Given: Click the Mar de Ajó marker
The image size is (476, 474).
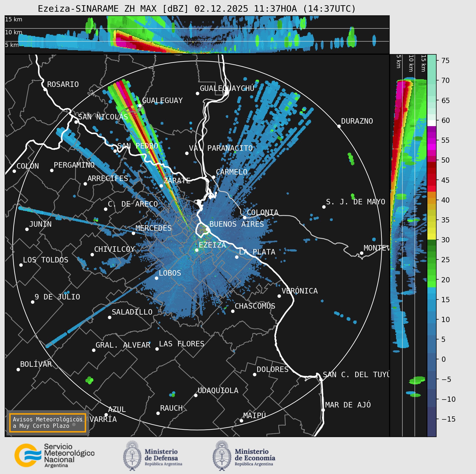Looking at the screenshot, I should pyautogui.click(x=323, y=410).
